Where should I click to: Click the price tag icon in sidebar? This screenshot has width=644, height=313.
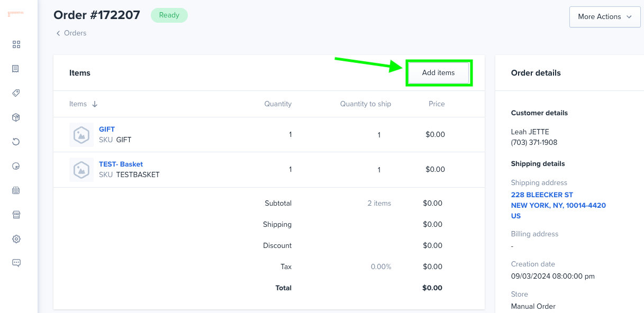16,93
